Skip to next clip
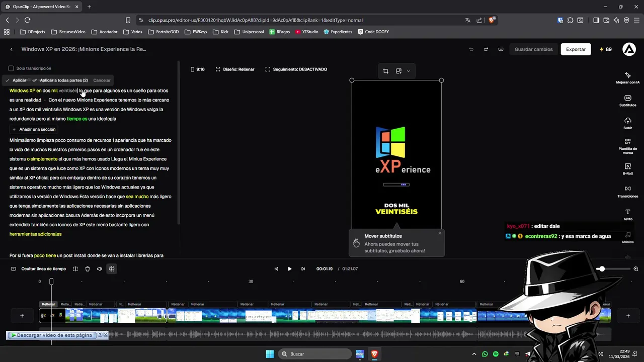644x362 pixels. 303,269
